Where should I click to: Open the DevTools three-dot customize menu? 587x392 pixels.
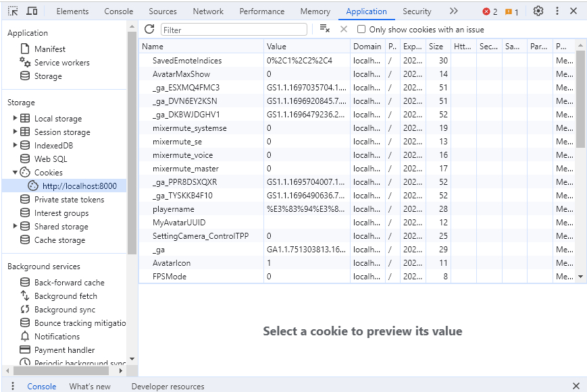[557, 11]
